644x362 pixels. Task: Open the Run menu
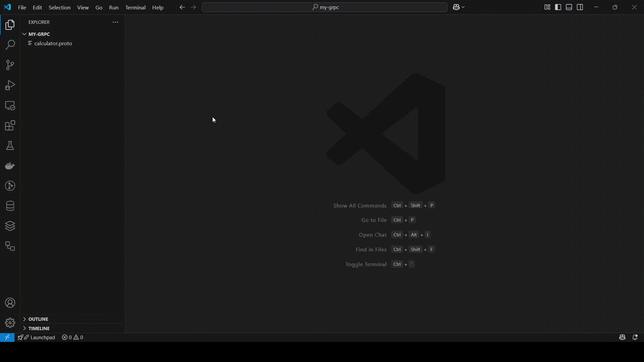coord(114,7)
